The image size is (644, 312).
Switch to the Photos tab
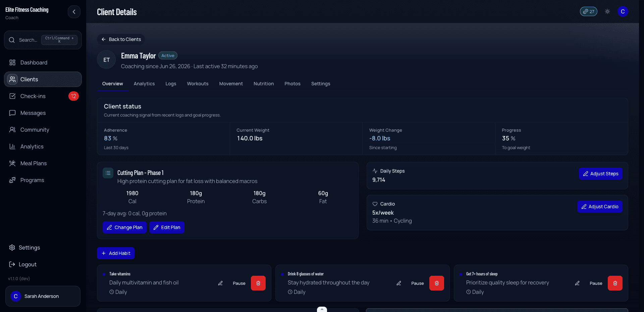(x=292, y=84)
